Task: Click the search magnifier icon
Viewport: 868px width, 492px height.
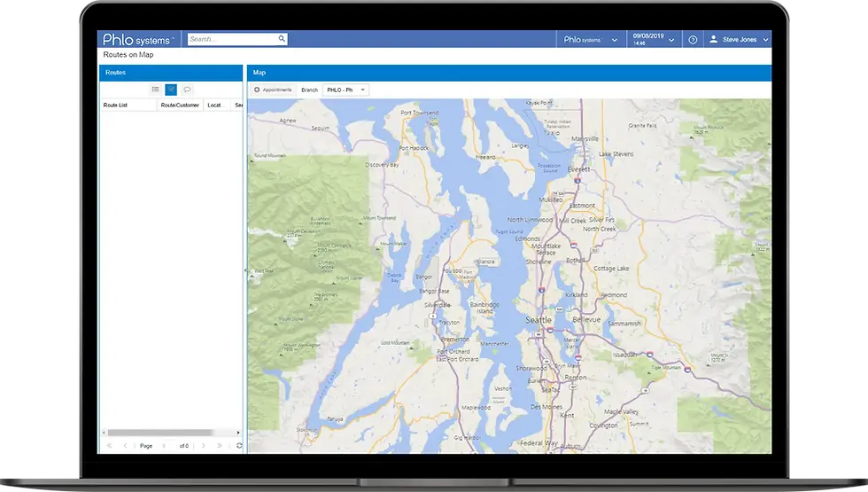Action: coord(282,39)
